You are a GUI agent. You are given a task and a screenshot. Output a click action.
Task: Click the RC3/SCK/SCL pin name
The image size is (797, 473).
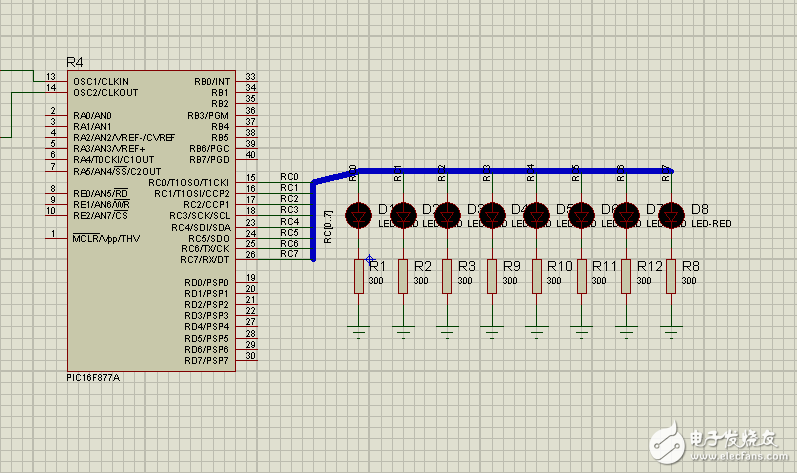[x=199, y=215]
